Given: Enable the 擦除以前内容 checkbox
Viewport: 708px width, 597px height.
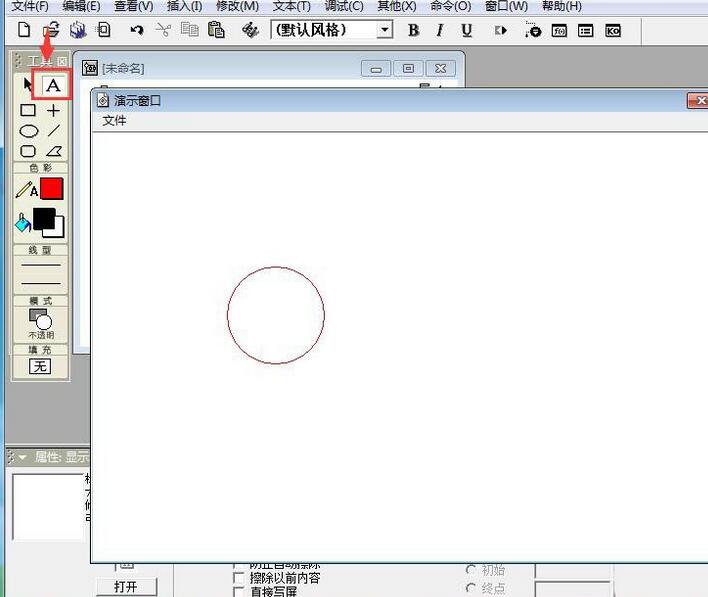Looking at the screenshot, I should point(238,578).
